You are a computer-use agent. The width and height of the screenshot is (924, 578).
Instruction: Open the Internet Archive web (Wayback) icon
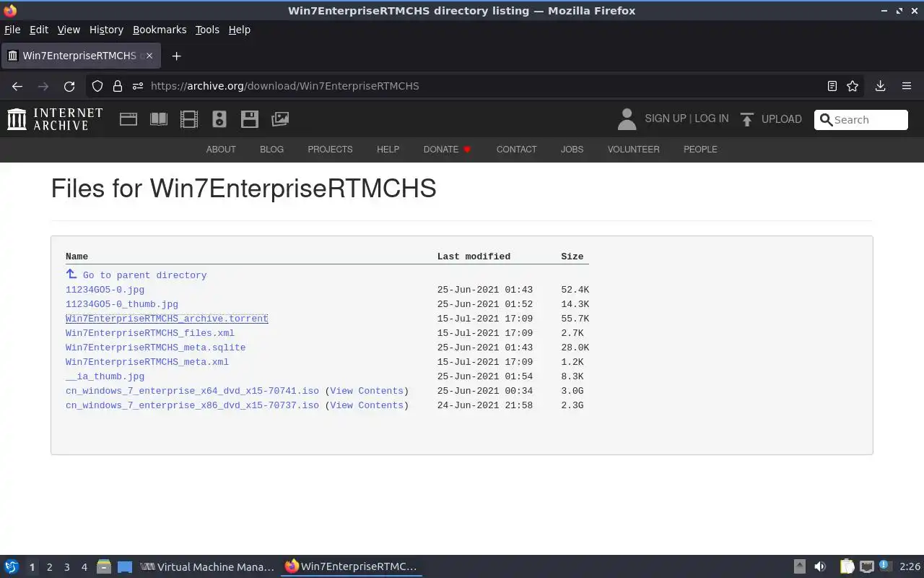click(x=128, y=119)
